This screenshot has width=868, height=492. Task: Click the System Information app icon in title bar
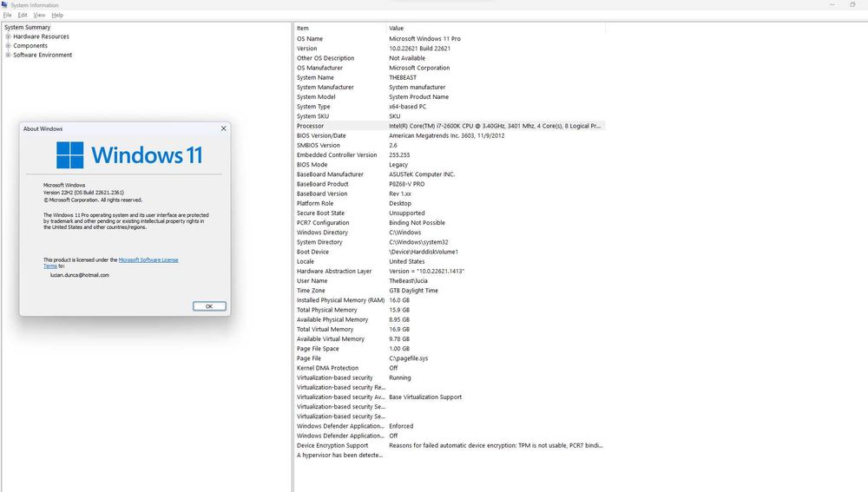(4, 4)
